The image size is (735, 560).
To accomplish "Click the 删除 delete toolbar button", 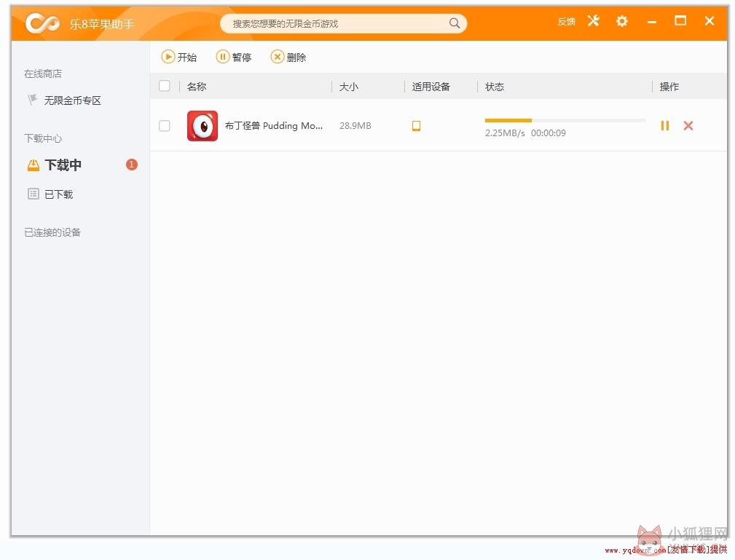I will pyautogui.click(x=288, y=58).
